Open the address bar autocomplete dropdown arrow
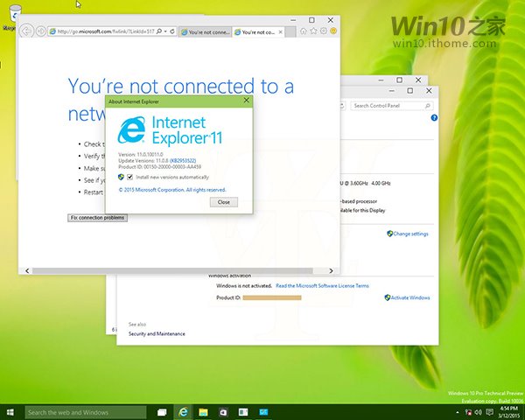This screenshot has height=420, width=525. pos(165,31)
